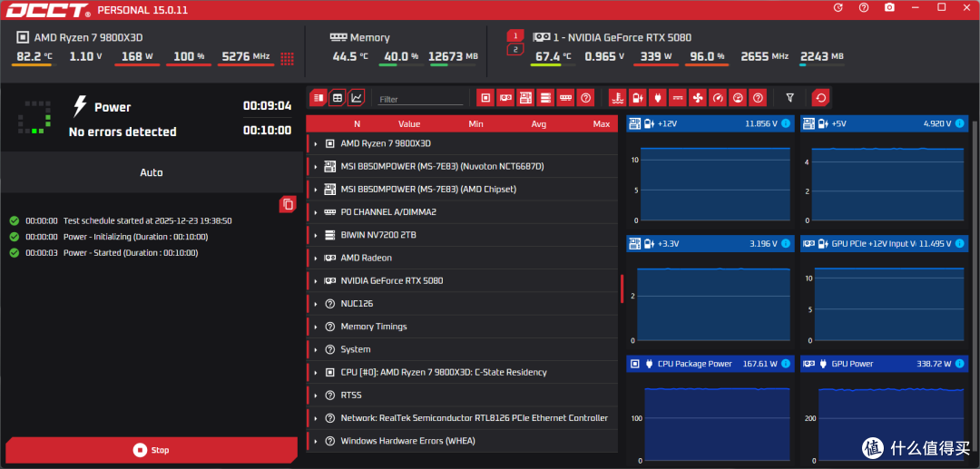Toggle temperature sensor type filter
The width and height of the screenshot is (980, 469).
(618, 97)
